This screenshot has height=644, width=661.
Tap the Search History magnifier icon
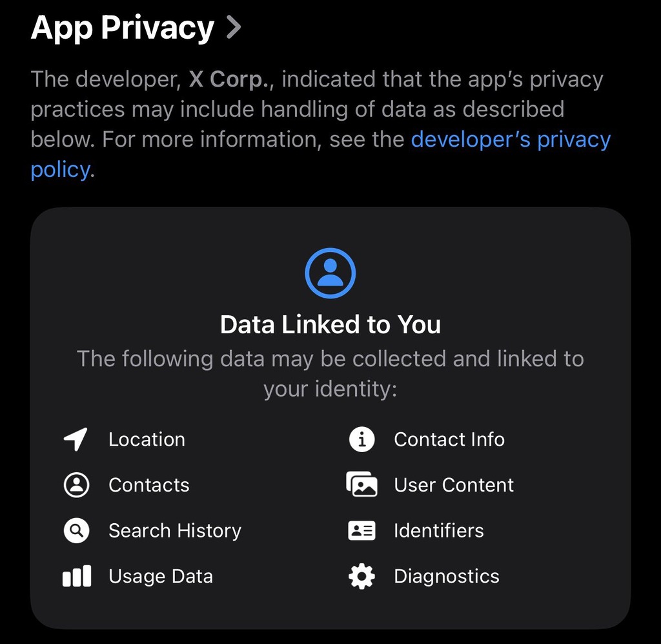tap(76, 531)
